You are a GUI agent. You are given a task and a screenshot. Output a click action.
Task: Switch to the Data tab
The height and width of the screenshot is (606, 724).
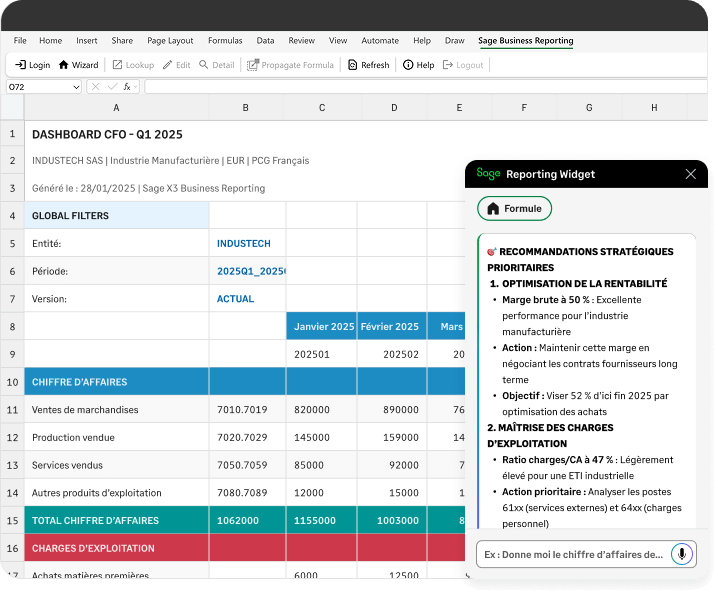pyautogui.click(x=265, y=41)
